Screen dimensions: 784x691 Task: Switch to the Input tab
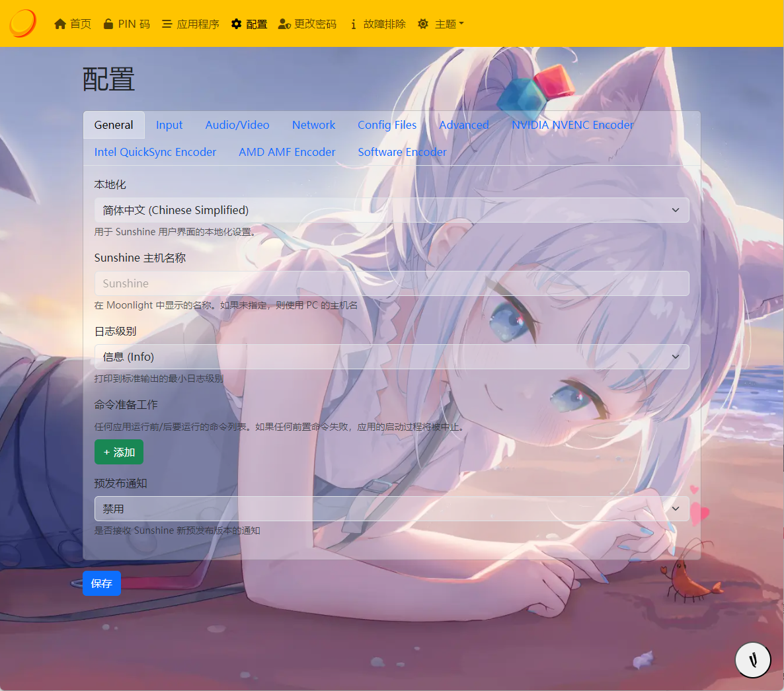pos(169,125)
